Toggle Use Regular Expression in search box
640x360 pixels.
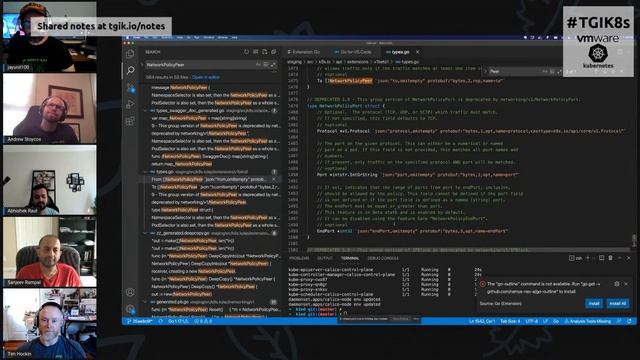tap(273, 64)
